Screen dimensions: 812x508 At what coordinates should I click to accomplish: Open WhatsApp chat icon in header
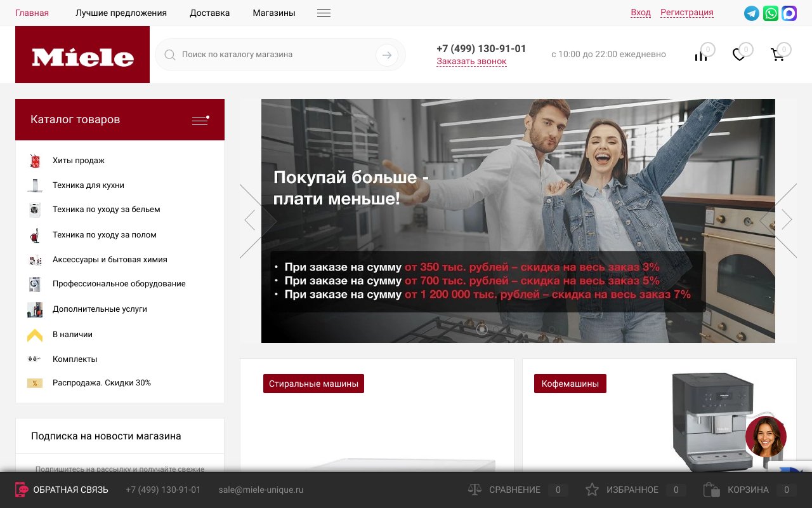[771, 13]
